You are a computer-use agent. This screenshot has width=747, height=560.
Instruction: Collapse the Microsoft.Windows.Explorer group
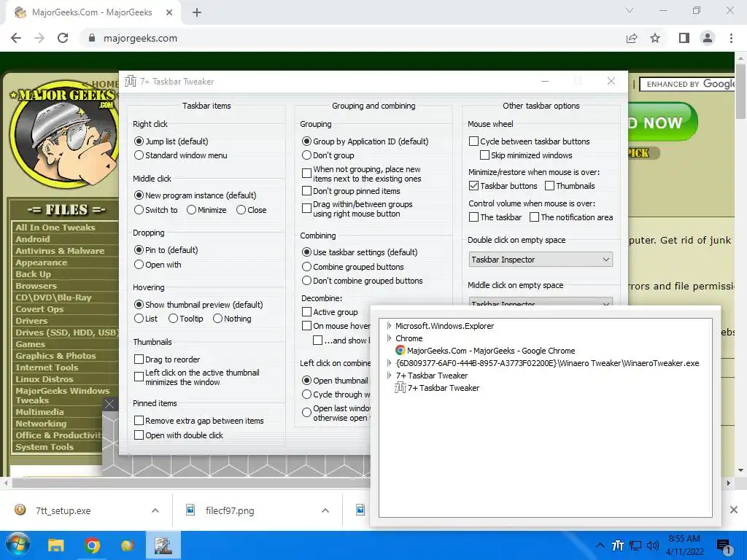tap(390, 326)
